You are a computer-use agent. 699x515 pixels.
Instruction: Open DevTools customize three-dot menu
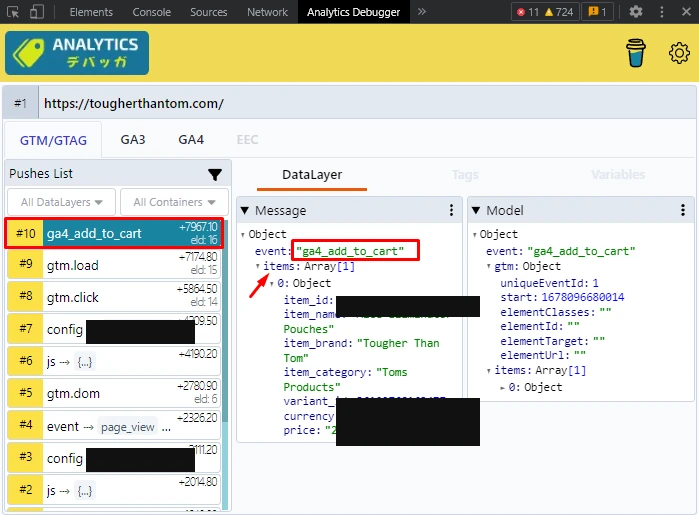[x=662, y=12]
